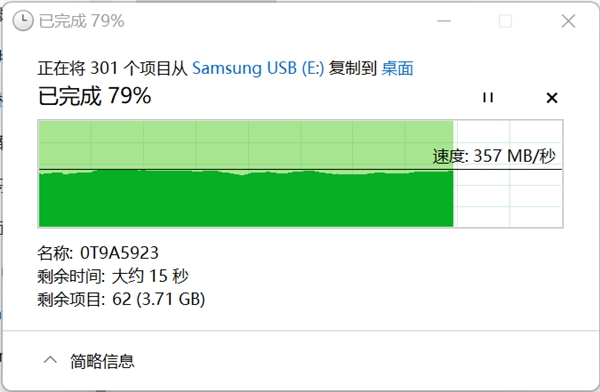Click the dark green throughput graph area
Screen dimensions: 600x392
coord(246,201)
